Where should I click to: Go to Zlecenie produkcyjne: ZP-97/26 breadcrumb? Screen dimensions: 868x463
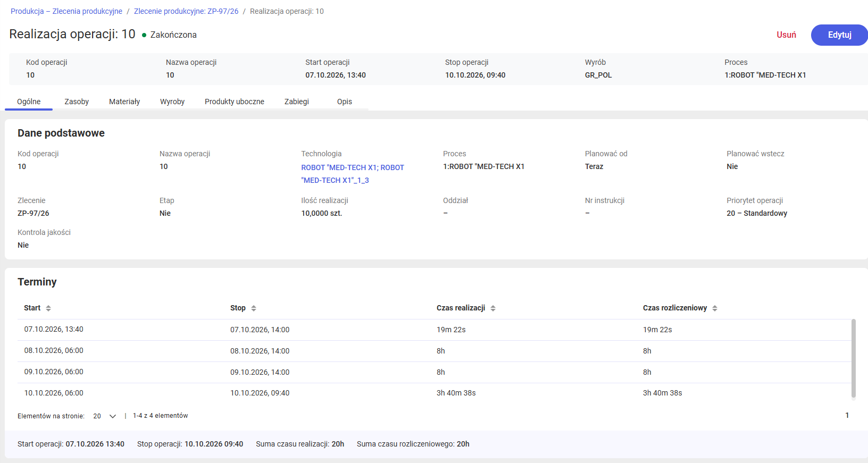point(186,11)
